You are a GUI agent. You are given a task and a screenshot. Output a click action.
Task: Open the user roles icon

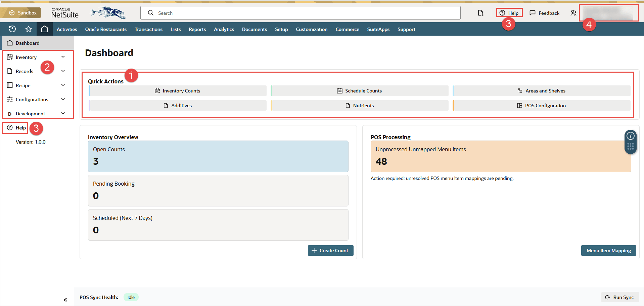[x=573, y=13]
